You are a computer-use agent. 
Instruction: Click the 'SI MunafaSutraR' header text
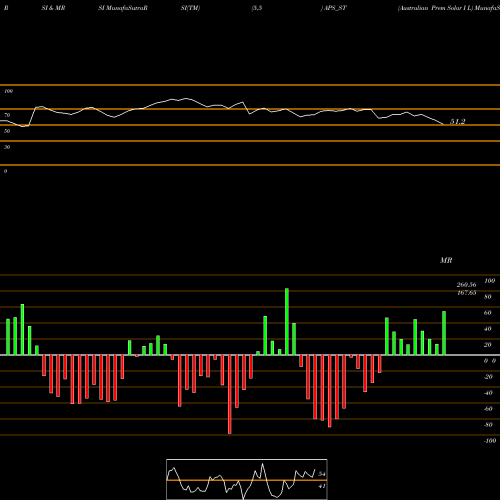coord(123,8)
